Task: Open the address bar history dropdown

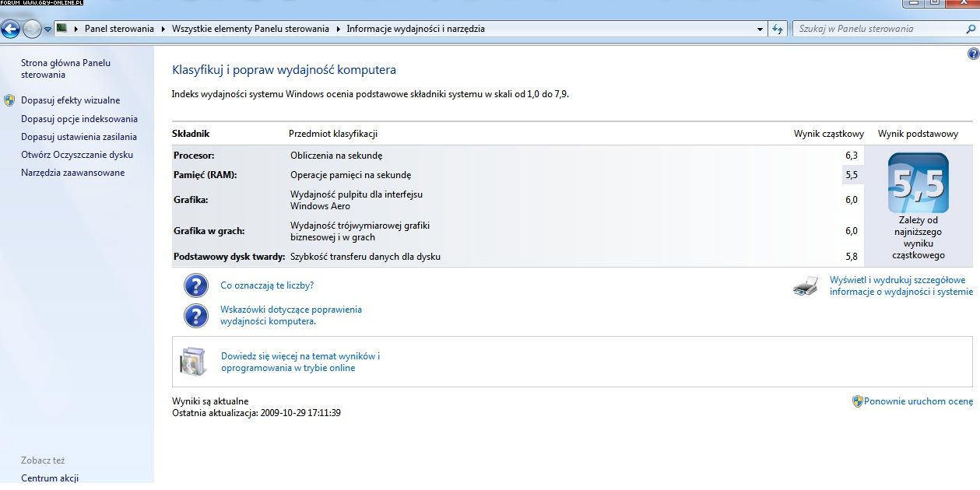Action: [x=760, y=29]
